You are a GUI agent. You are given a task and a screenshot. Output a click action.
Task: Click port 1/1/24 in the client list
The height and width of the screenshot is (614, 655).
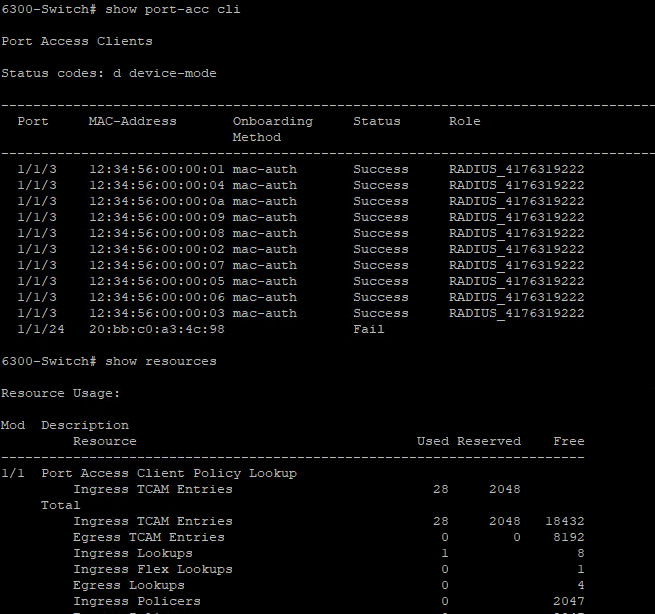tap(41, 330)
